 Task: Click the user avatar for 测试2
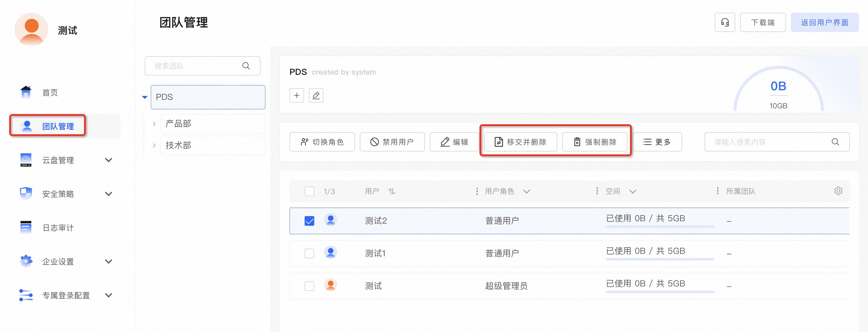click(x=331, y=220)
